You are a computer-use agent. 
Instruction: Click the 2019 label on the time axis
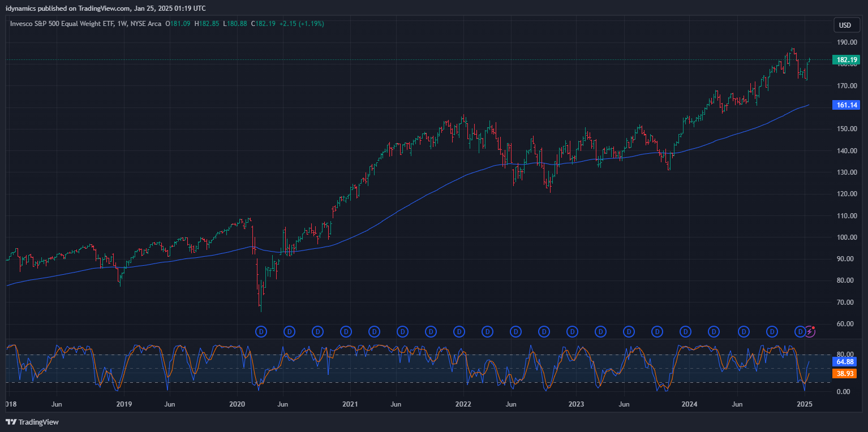click(124, 404)
